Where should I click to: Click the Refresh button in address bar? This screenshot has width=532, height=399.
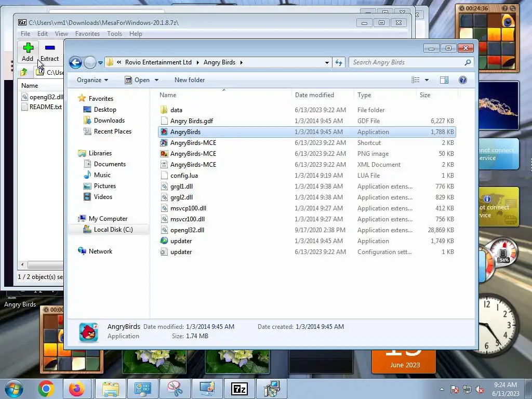(339, 62)
